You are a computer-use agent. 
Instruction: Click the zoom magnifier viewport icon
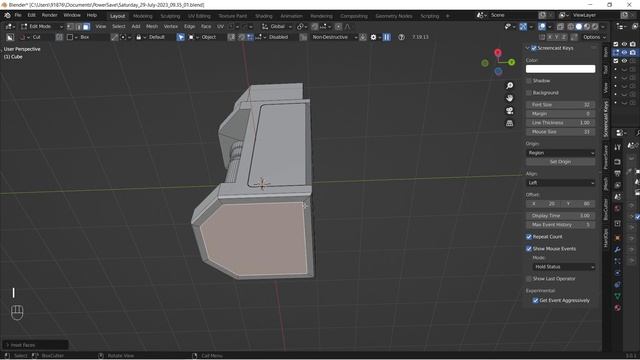[x=509, y=86]
